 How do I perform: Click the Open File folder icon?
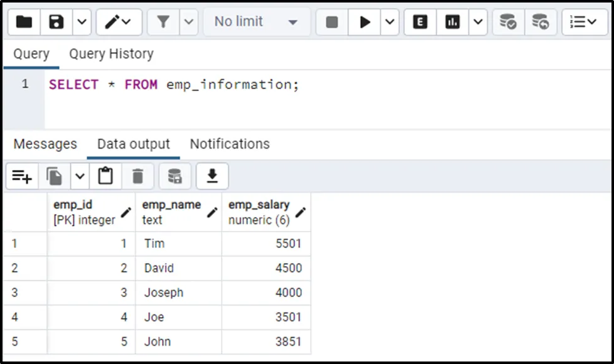pos(24,22)
